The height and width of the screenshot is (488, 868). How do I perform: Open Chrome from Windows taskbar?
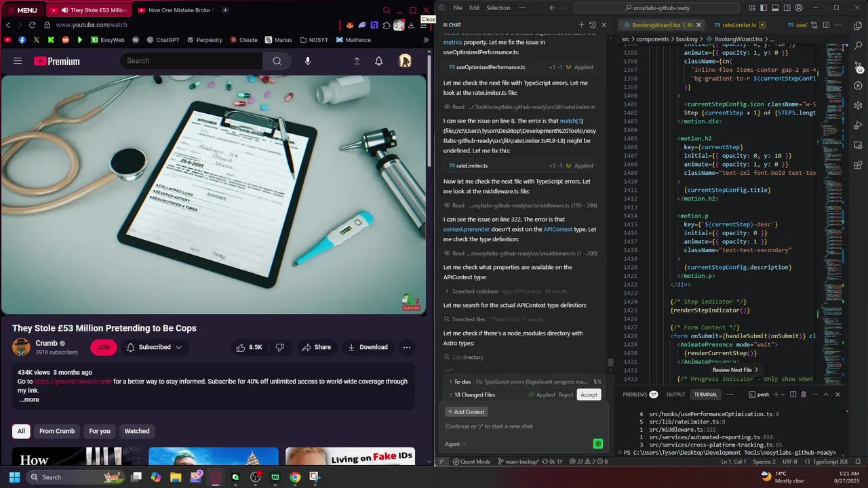tap(295, 477)
